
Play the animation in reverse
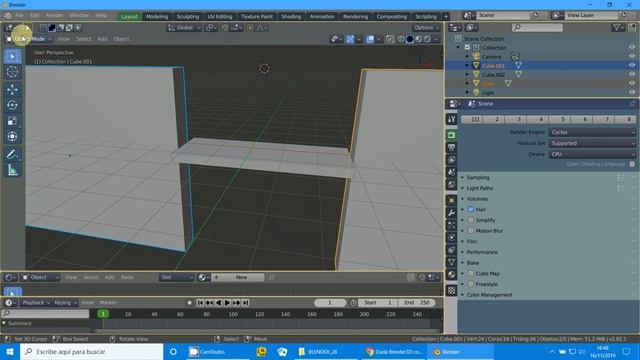point(218,303)
